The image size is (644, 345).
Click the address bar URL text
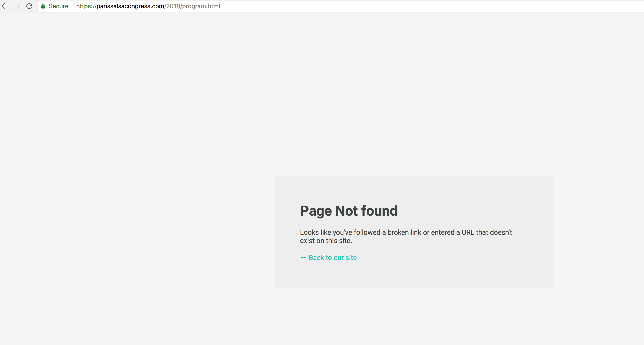(148, 6)
